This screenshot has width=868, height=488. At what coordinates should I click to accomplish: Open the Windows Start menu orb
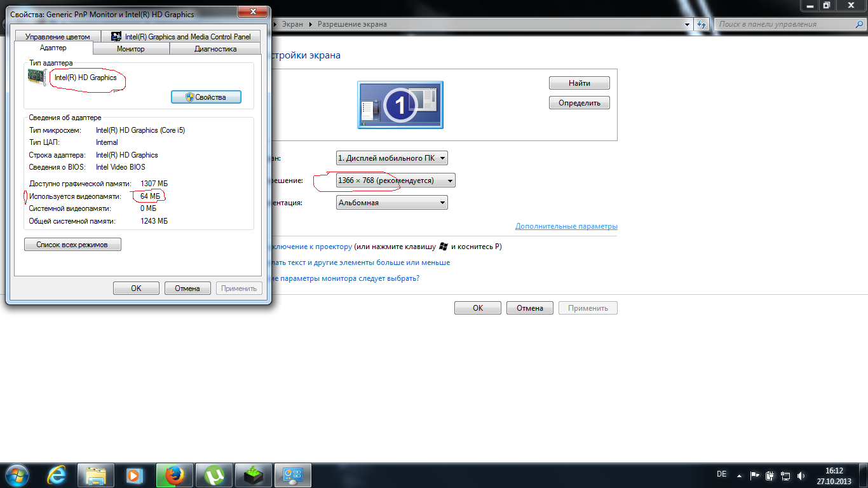(17, 475)
